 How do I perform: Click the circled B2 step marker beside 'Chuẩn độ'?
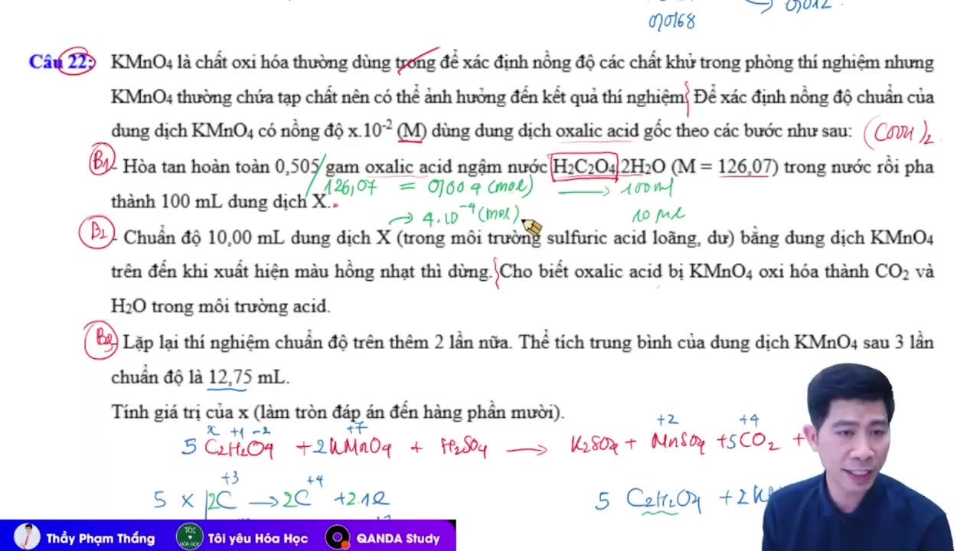97,233
